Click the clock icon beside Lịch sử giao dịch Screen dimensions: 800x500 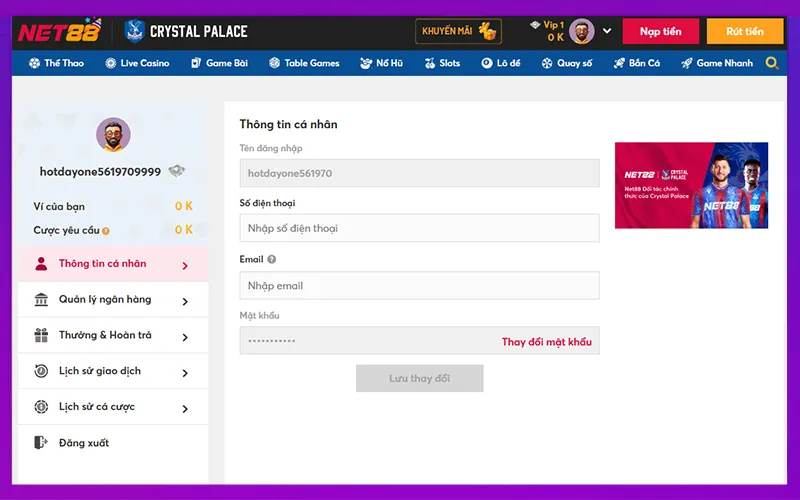(41, 371)
